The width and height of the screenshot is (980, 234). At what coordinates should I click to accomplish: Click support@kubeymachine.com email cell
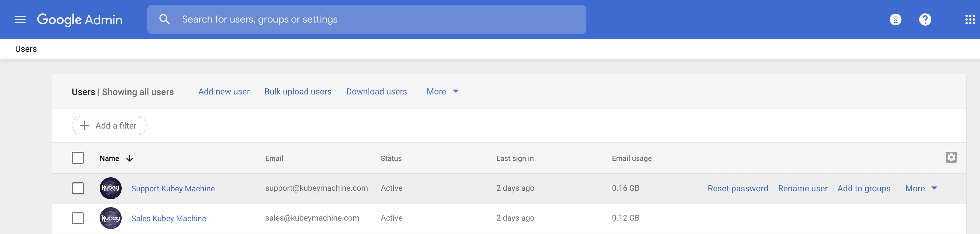tap(317, 188)
